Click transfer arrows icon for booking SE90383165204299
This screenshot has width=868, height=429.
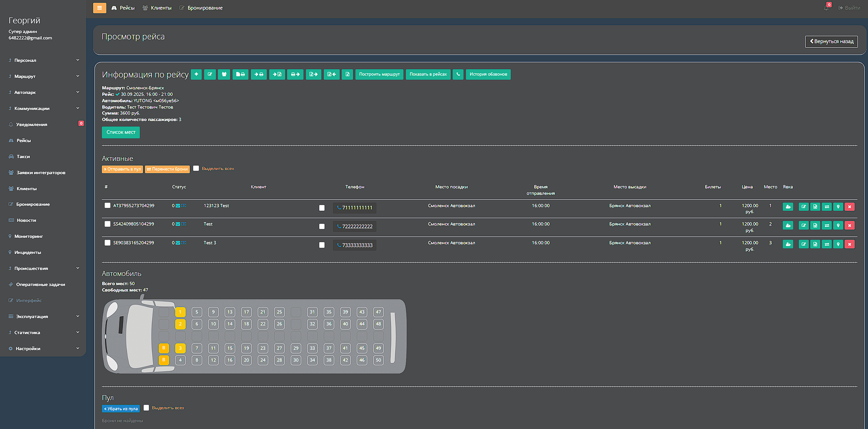coord(826,244)
